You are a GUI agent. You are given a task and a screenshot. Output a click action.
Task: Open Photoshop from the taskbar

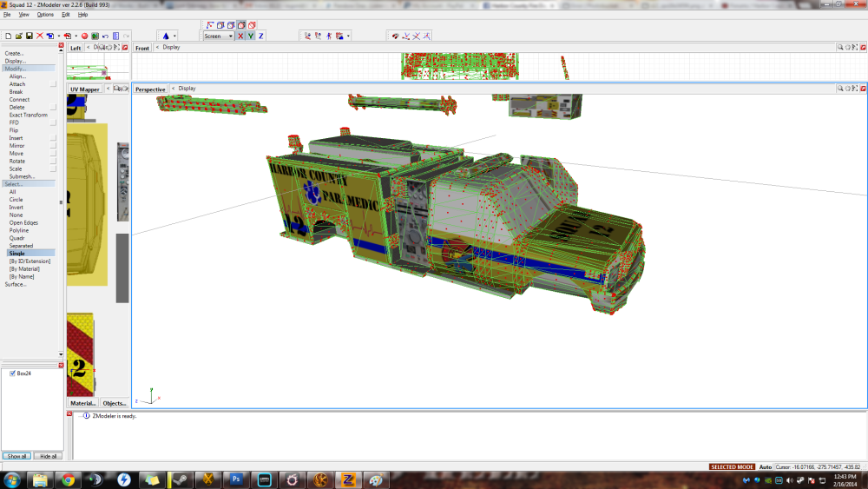pos(236,479)
